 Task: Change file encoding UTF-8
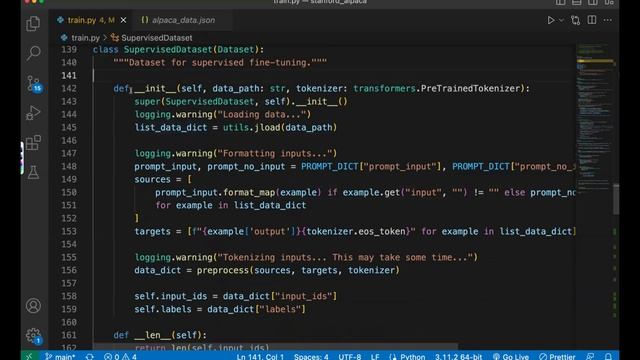(350, 356)
